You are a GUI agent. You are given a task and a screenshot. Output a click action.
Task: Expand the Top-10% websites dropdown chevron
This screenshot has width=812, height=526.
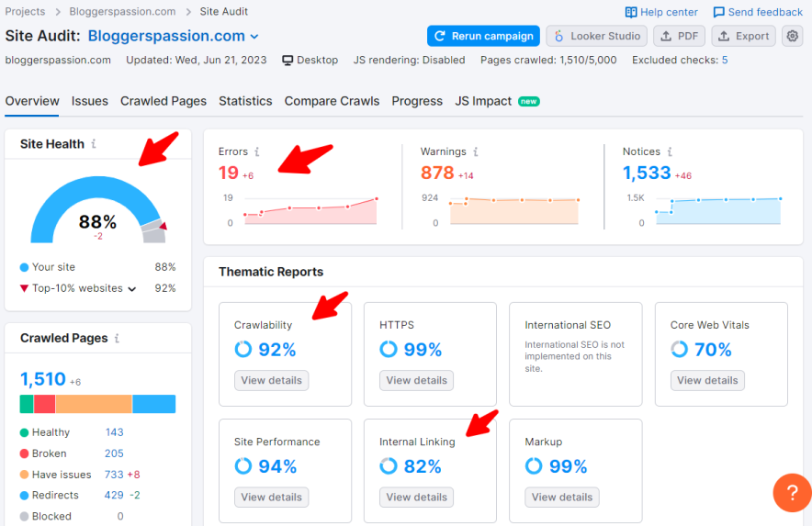tap(132, 289)
